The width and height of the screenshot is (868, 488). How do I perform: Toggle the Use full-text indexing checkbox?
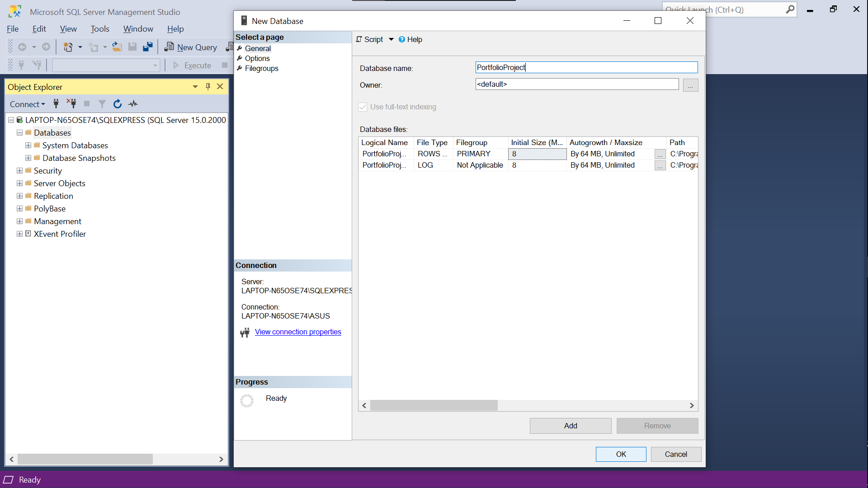click(363, 107)
